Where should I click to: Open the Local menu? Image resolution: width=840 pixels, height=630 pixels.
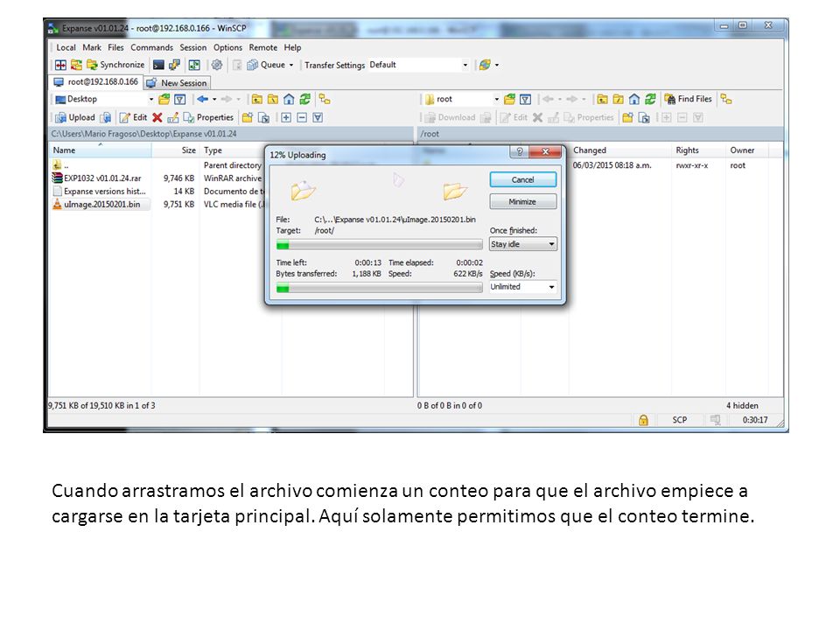[66, 47]
